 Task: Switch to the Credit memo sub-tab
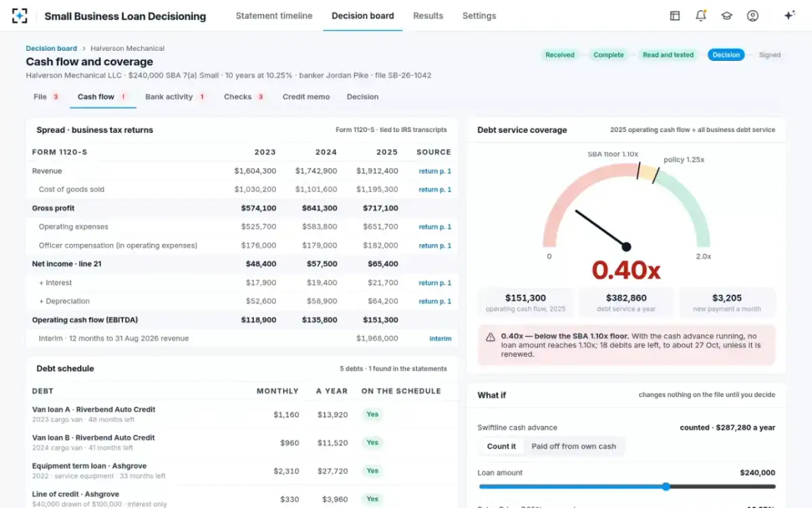(x=307, y=97)
